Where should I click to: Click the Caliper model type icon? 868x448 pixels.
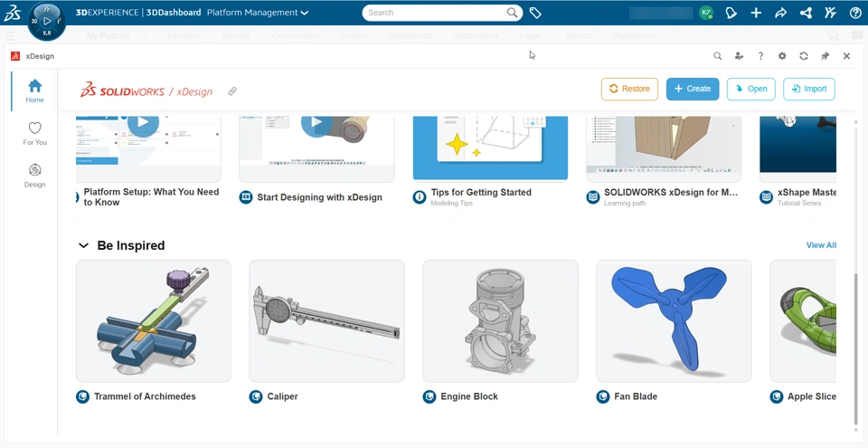pos(256,397)
